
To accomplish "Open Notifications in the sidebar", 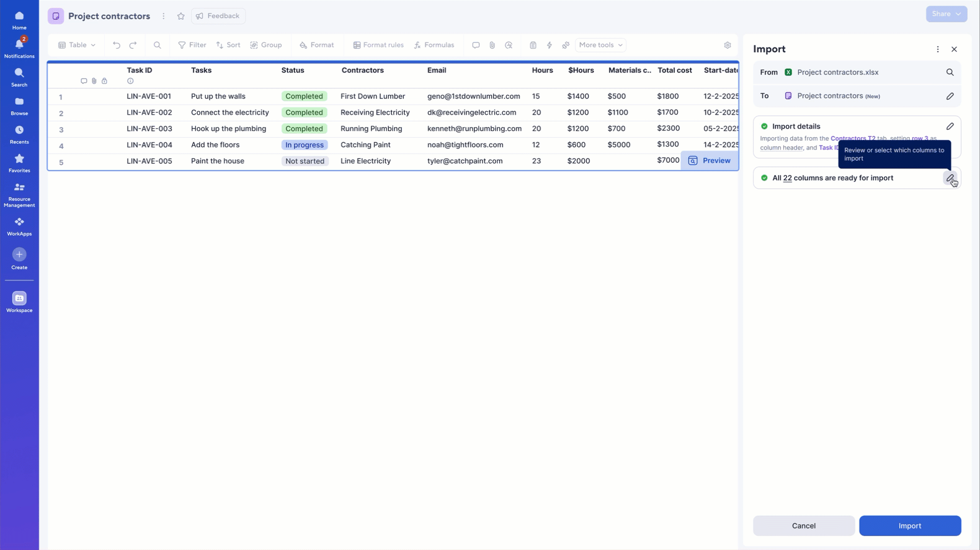I will point(19,47).
